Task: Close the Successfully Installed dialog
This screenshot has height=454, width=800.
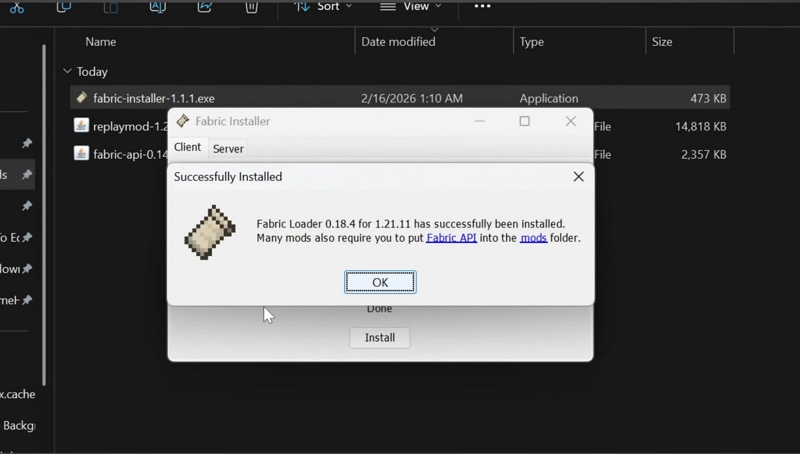Action: click(578, 176)
